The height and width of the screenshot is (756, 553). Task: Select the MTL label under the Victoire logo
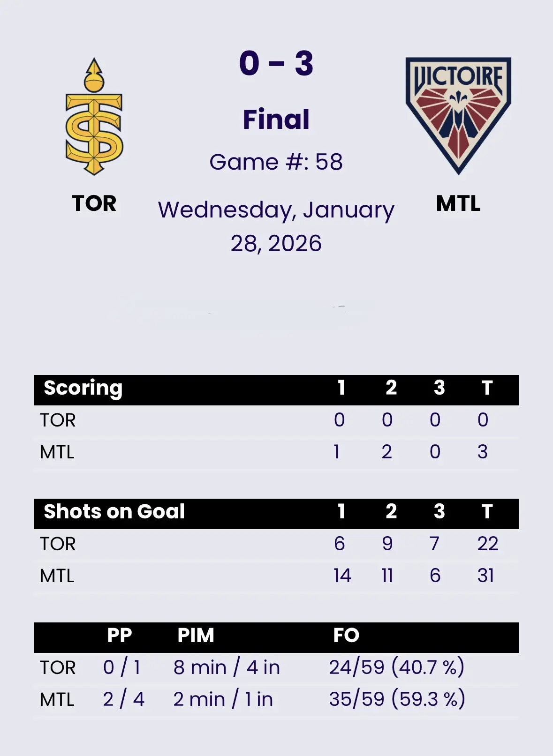458,203
